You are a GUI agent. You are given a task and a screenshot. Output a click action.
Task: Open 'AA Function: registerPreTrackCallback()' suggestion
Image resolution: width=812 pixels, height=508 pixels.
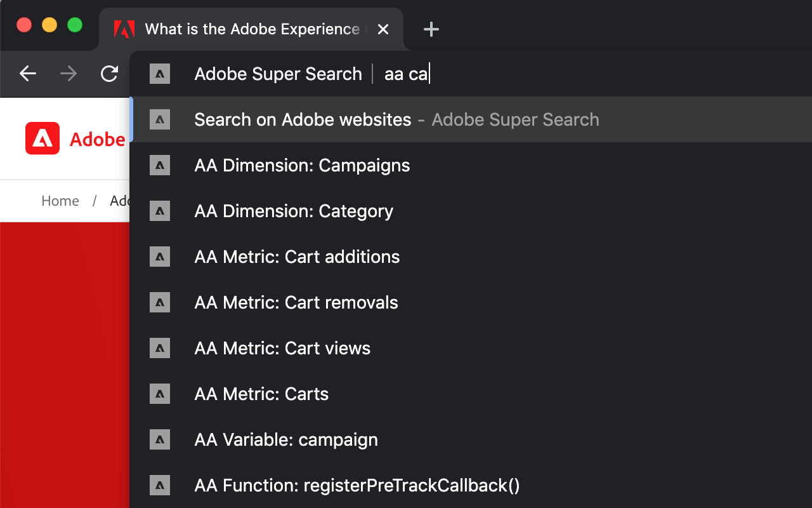click(x=471, y=485)
